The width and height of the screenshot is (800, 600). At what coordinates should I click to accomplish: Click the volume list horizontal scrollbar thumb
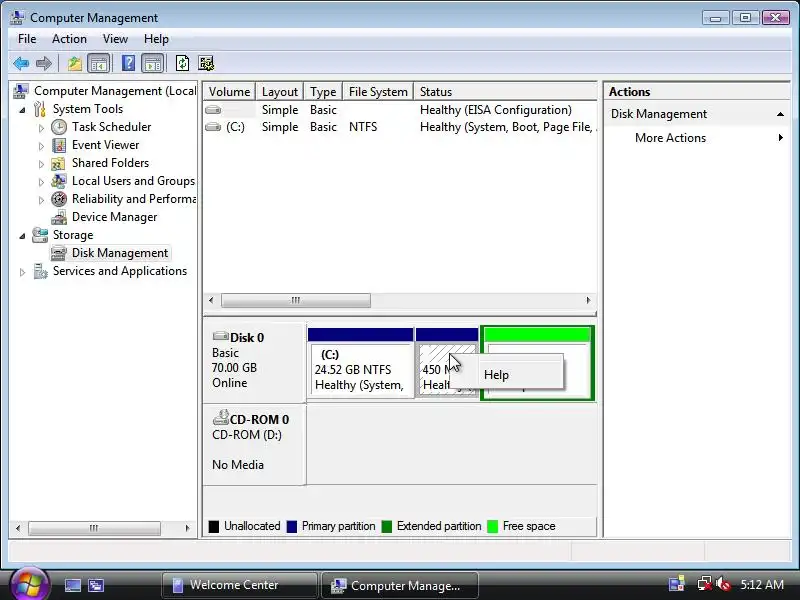[296, 301]
